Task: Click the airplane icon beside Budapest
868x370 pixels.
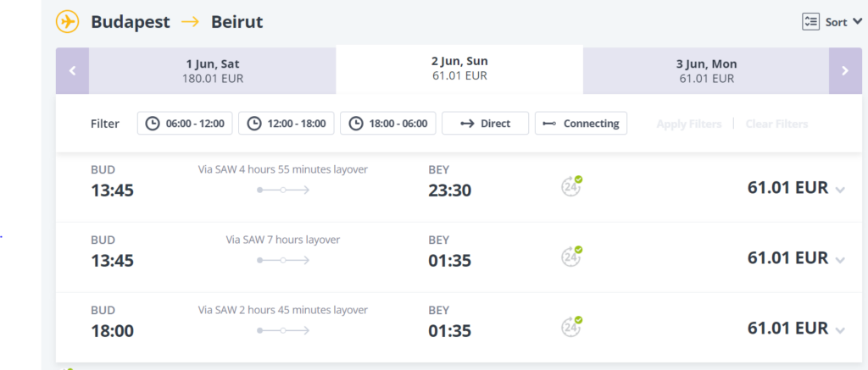Action: 68,21
